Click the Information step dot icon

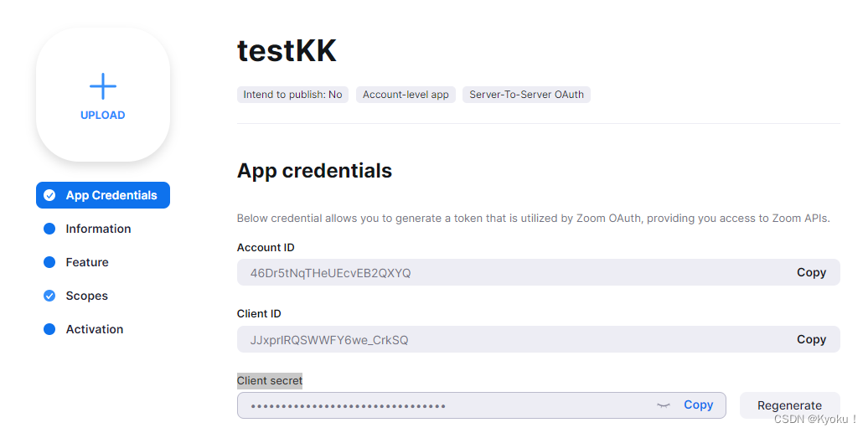coord(49,229)
